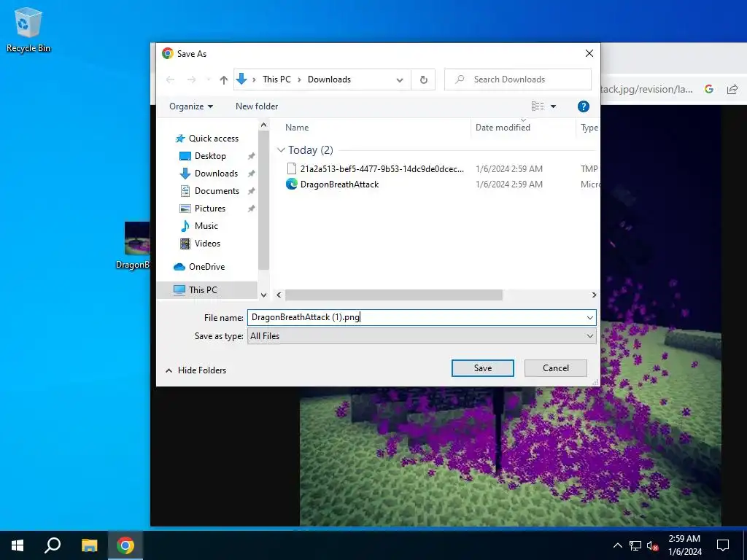The image size is (747, 560).
Task: Collapse the Today (2) group
Action: pos(281,150)
